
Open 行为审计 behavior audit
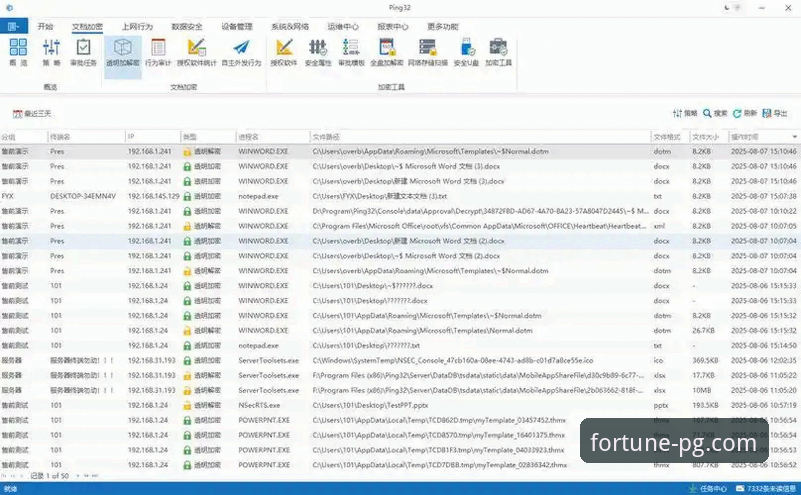[158, 51]
